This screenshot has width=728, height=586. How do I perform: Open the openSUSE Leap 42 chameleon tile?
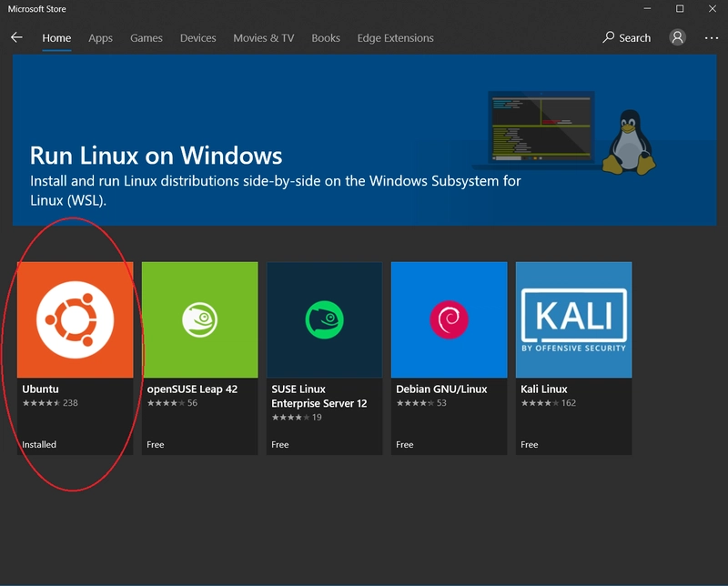[199, 319]
